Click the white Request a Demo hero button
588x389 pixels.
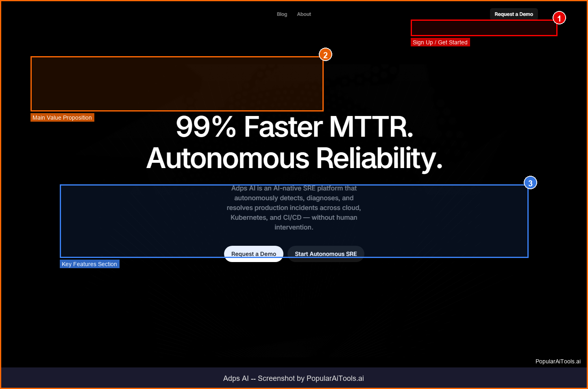tap(253, 254)
